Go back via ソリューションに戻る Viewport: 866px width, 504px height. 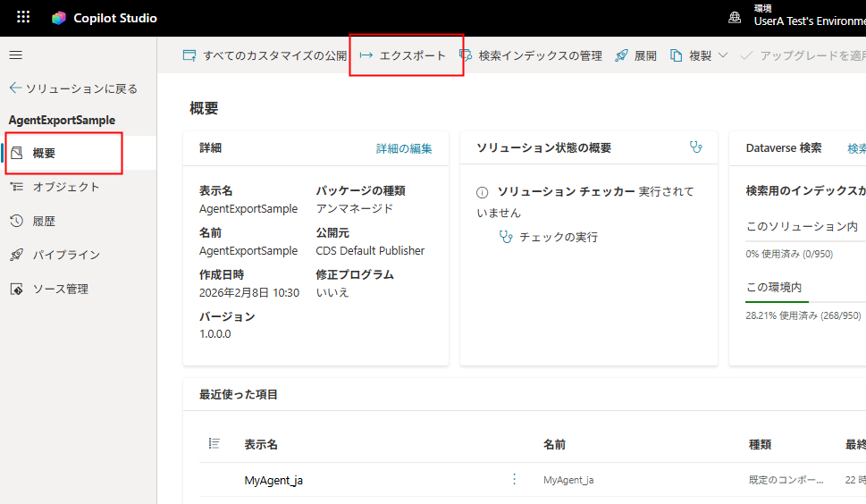[73, 88]
